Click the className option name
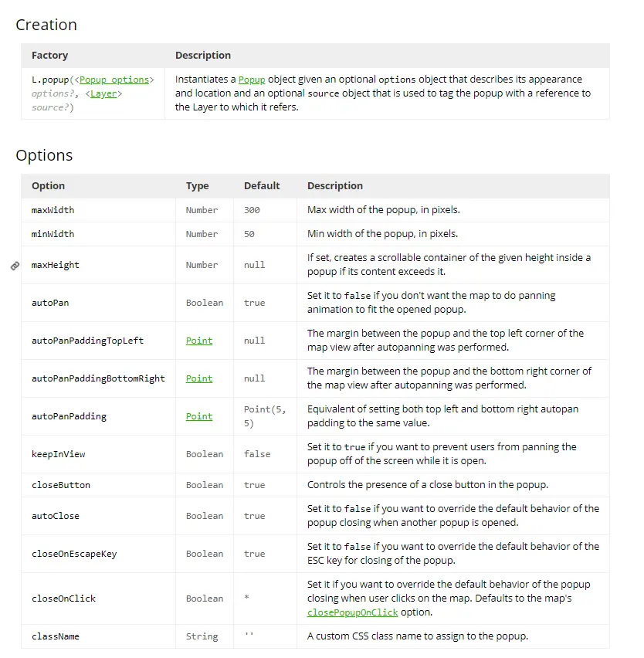Viewport: 644px width, 658px height. click(x=56, y=636)
